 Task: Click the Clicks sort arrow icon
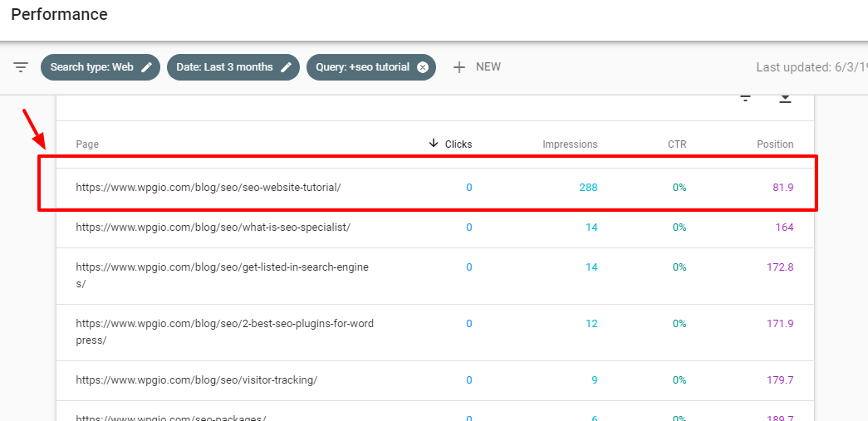tap(434, 144)
